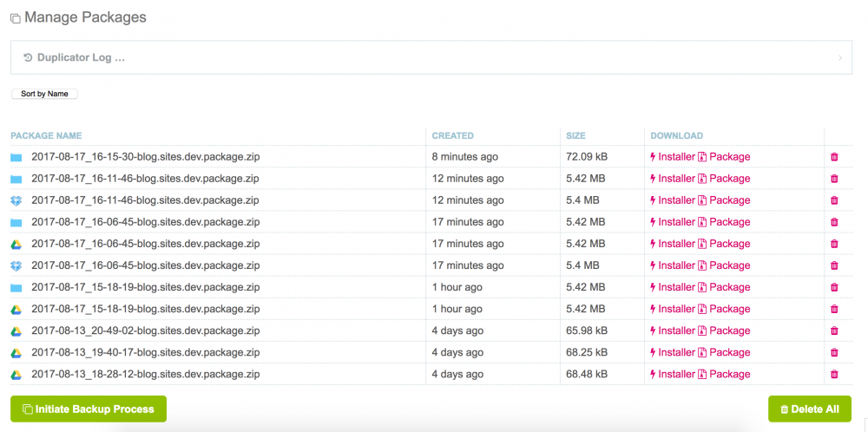Delete the 16-15-30 package via trash icon
Image resolution: width=868 pixels, height=432 pixels.
pos(834,156)
